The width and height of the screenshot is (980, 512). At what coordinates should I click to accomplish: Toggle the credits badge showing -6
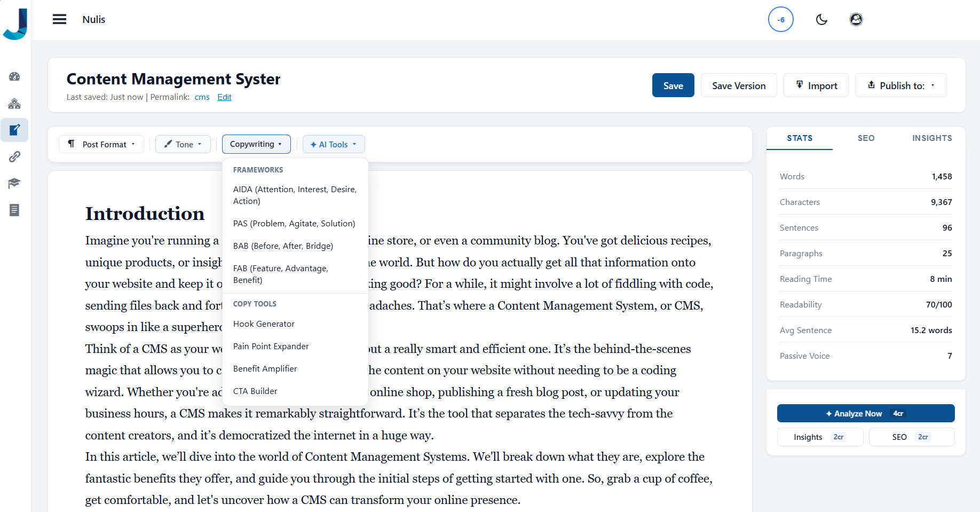click(781, 19)
